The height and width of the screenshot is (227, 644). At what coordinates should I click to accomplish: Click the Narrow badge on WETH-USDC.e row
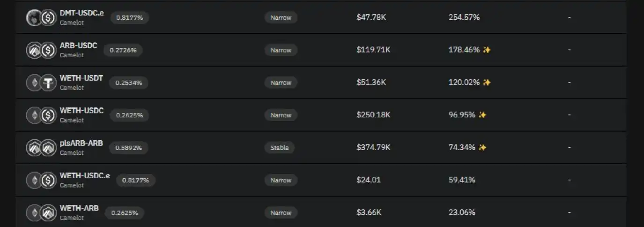tap(281, 180)
